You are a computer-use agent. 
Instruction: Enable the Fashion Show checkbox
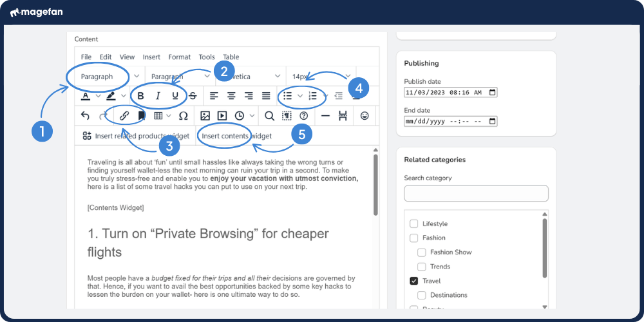(x=422, y=252)
